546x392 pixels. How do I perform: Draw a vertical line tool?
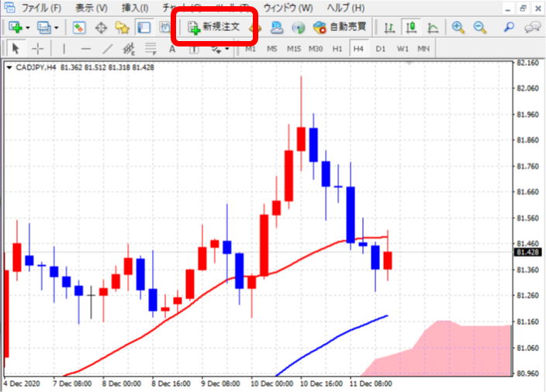(64, 49)
